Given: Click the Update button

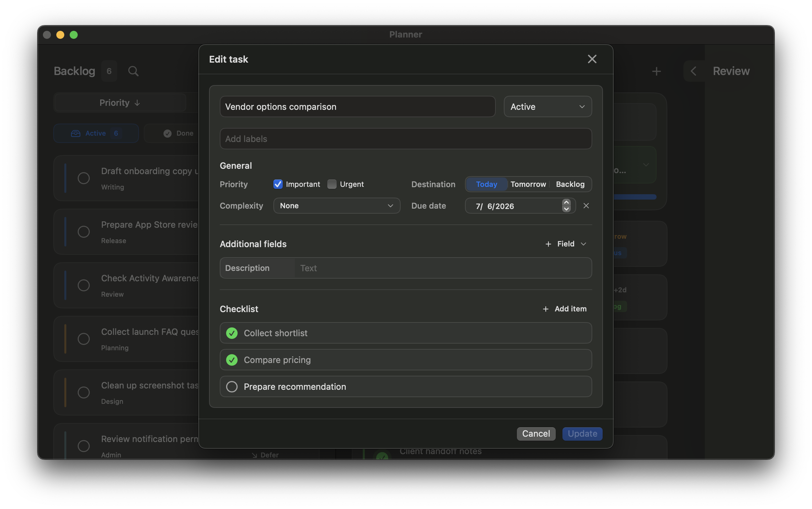Looking at the screenshot, I should click(582, 434).
